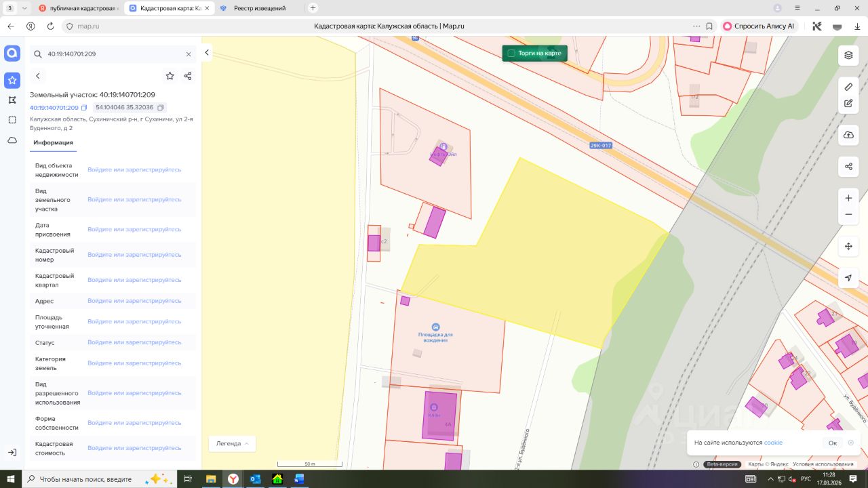Reload the current page
The width and height of the screenshot is (868, 488).
pyautogui.click(x=50, y=26)
